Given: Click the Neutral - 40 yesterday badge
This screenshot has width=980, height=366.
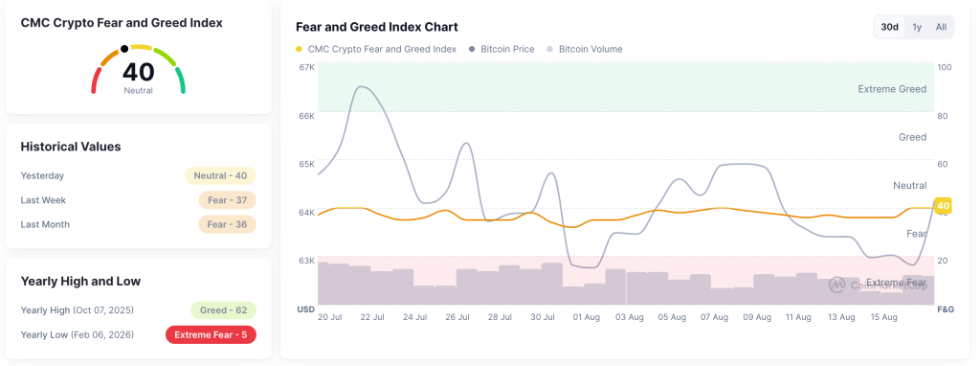Looking at the screenshot, I should point(221,175).
